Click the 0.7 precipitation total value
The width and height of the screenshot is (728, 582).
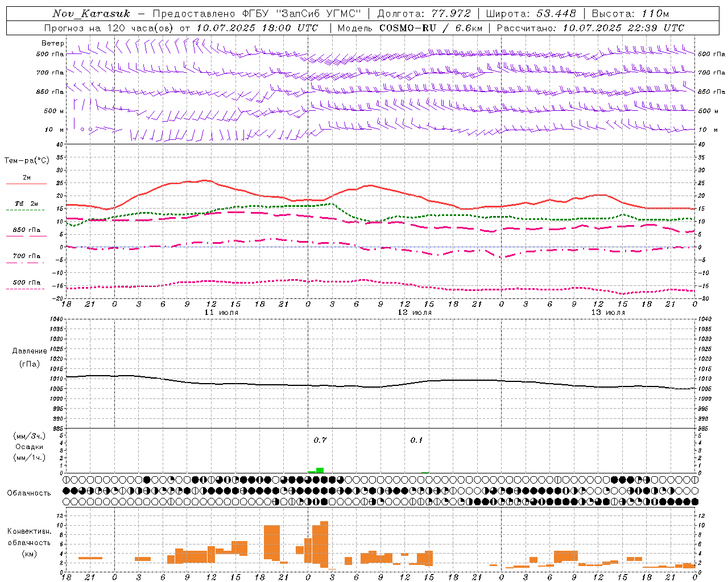tap(320, 440)
